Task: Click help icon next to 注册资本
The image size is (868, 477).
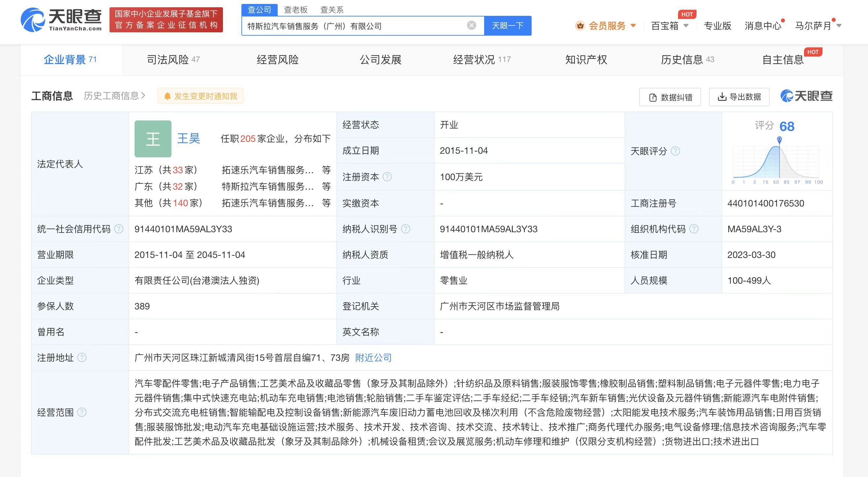Action: (387, 176)
